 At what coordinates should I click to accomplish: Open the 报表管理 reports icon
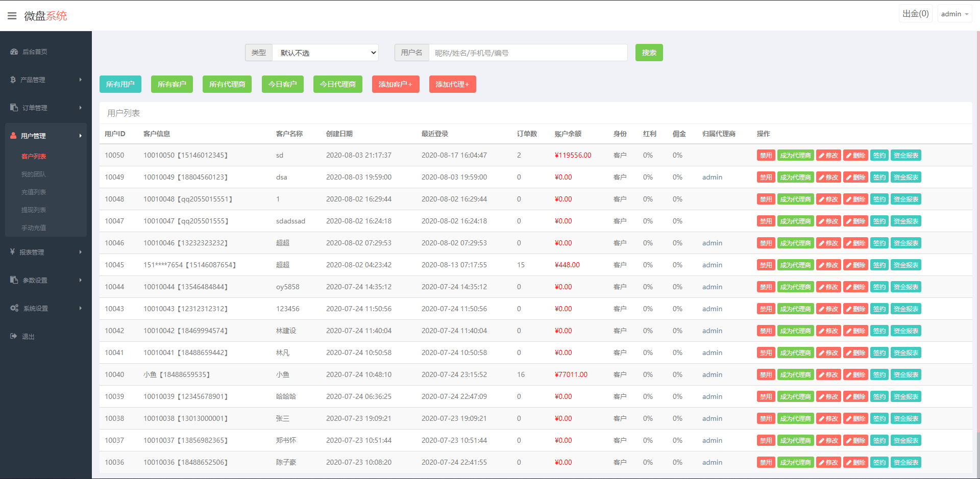point(13,252)
